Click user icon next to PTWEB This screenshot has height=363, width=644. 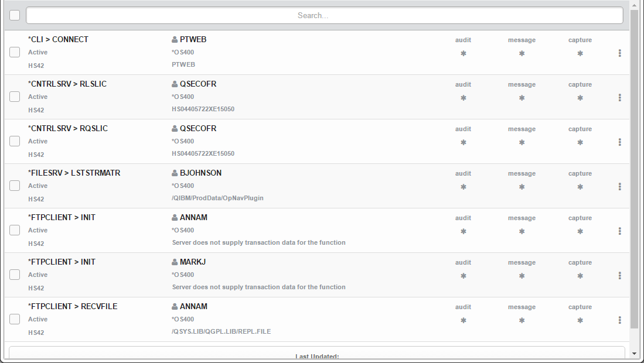(175, 40)
